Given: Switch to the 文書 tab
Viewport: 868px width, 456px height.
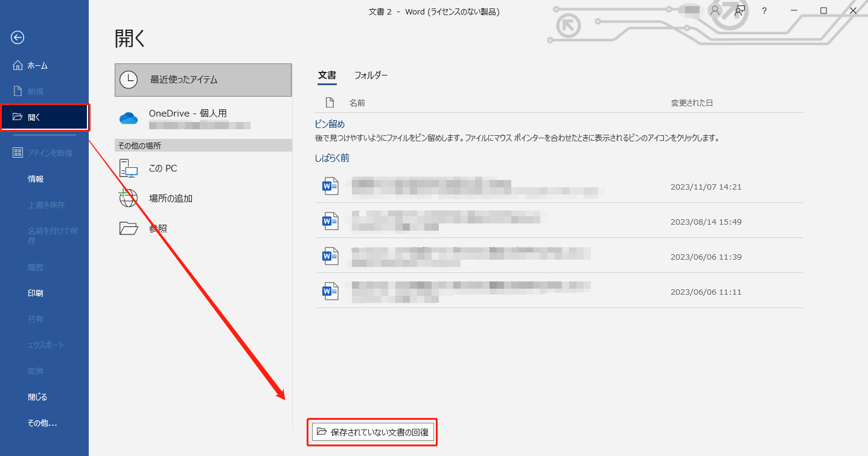Looking at the screenshot, I should pos(327,75).
